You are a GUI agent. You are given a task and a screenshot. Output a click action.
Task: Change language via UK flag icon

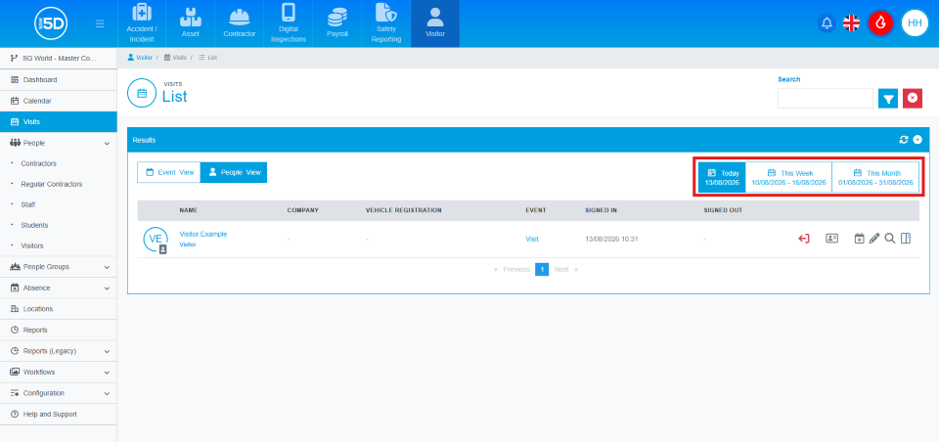coord(851,23)
